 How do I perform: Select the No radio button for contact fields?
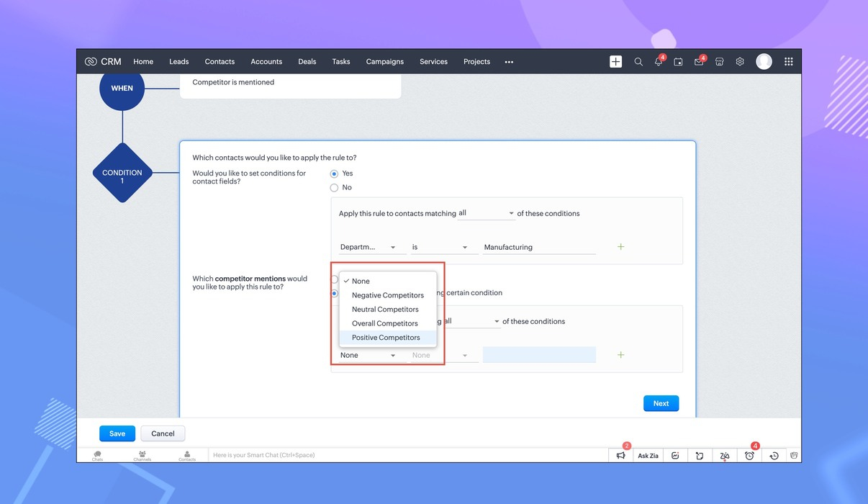(334, 188)
